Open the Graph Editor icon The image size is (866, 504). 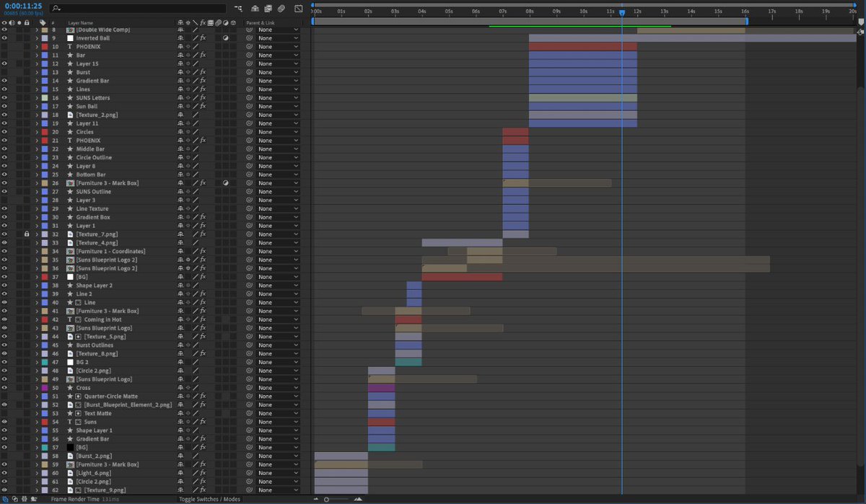pyautogui.click(x=298, y=9)
